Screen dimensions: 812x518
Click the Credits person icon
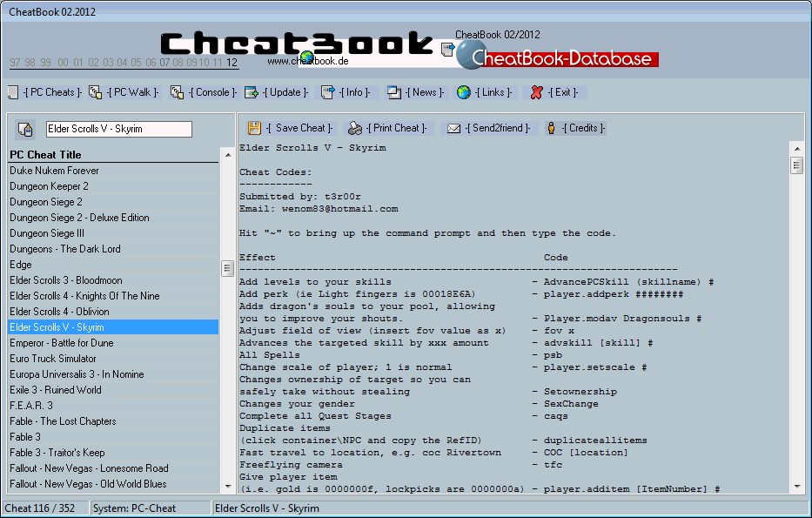click(x=551, y=128)
